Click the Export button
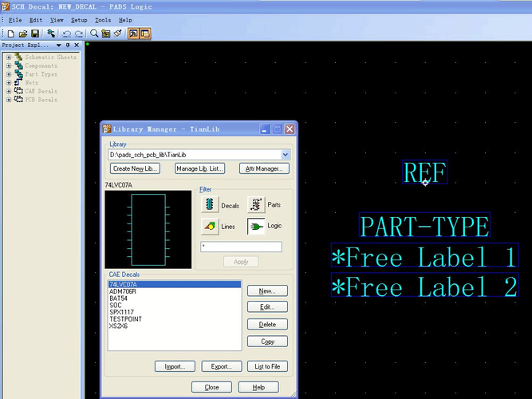 click(x=222, y=366)
